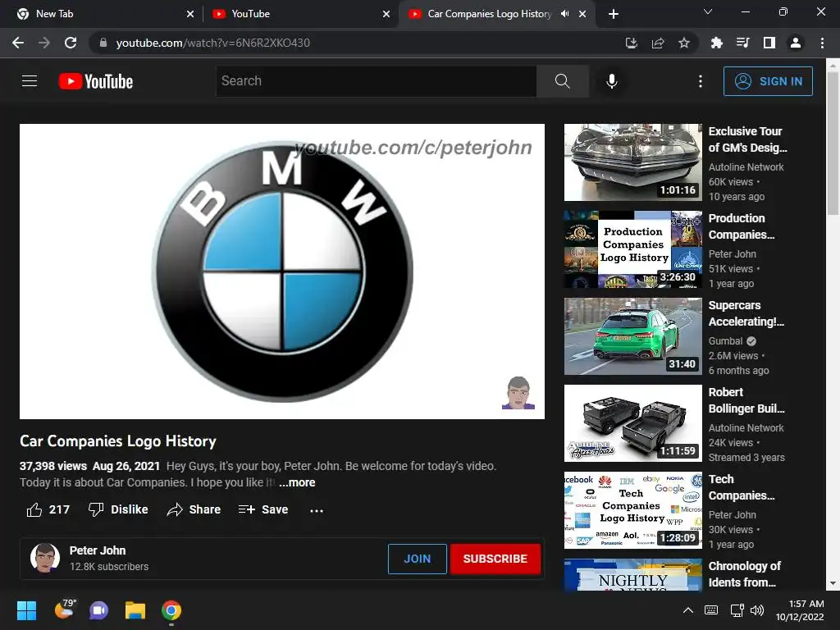The height and width of the screenshot is (630, 840).
Task: Mute the tab via speaker icon
Action: tap(564, 14)
